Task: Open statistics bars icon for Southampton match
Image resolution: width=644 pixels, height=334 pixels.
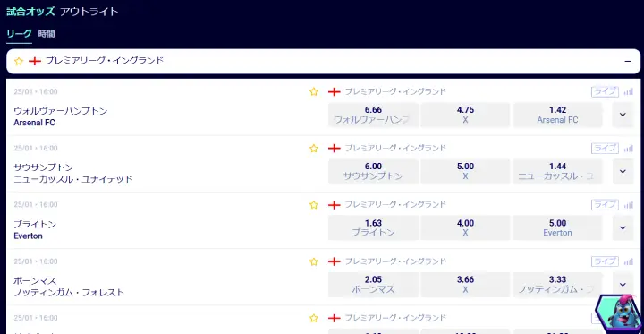Action: [629, 149]
